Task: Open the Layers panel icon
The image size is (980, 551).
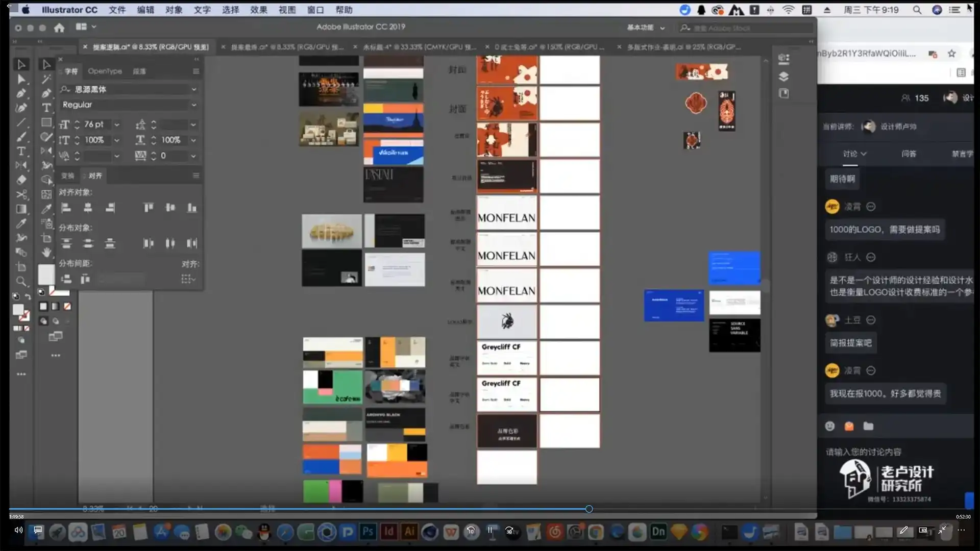Action: pyautogui.click(x=783, y=77)
